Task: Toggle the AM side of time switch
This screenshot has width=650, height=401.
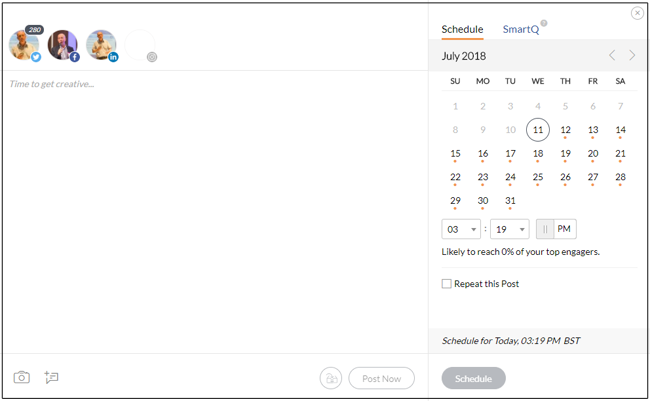Action: pos(546,229)
